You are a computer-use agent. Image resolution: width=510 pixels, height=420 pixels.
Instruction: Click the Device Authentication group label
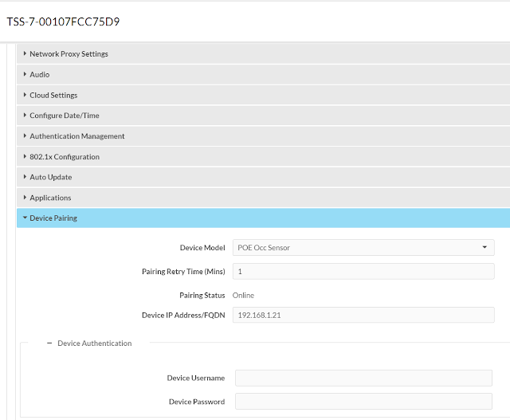point(95,343)
